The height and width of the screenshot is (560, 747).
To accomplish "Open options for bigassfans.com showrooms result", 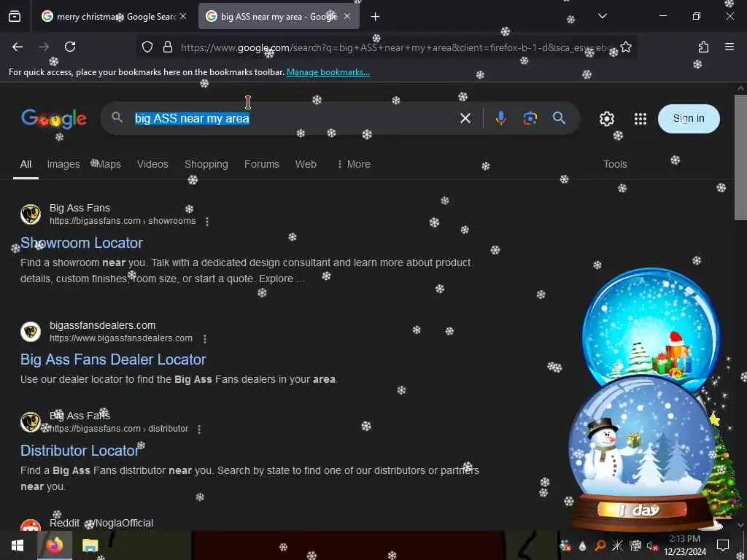I will coord(206,222).
